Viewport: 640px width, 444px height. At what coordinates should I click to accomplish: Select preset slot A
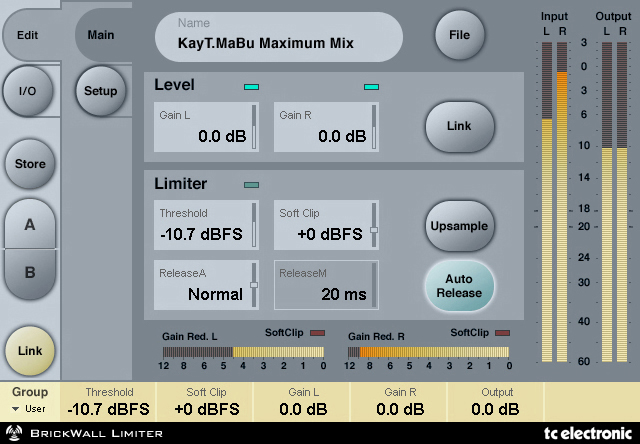pyautogui.click(x=30, y=225)
